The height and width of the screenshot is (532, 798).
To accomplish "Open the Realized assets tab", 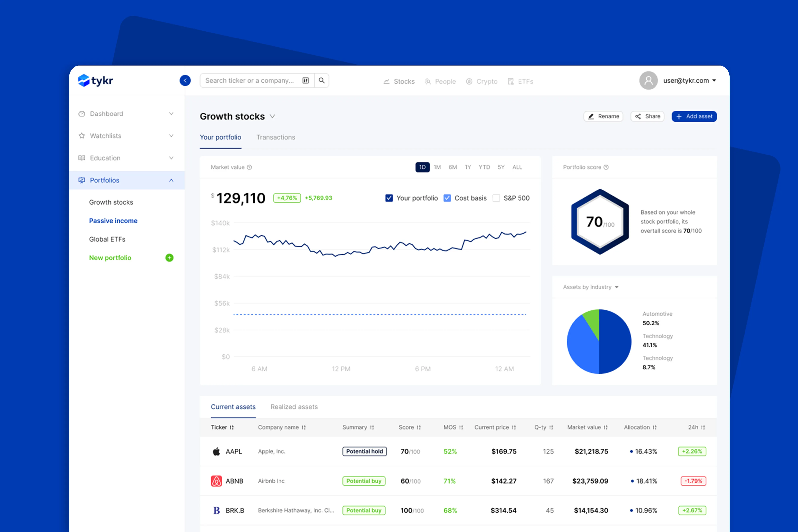I will 294,407.
